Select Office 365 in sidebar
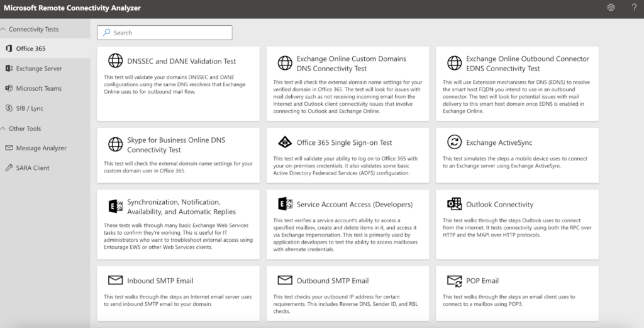The height and width of the screenshot is (328, 644). (x=45, y=48)
